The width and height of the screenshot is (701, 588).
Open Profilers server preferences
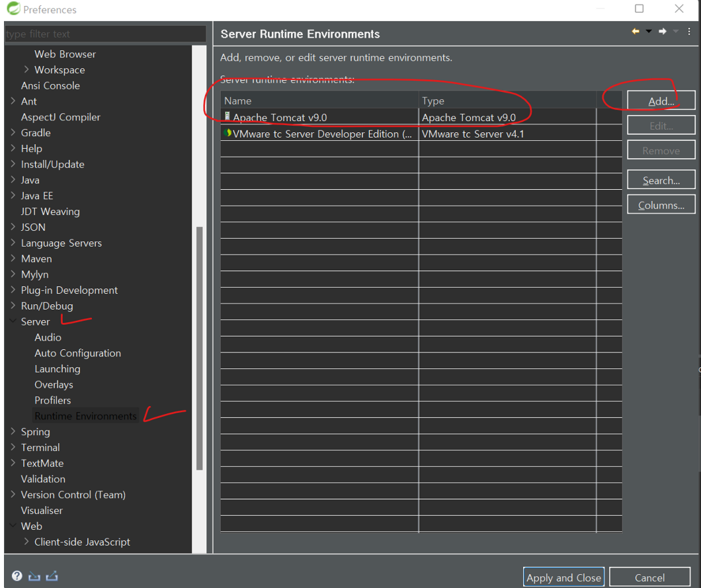pos(53,400)
